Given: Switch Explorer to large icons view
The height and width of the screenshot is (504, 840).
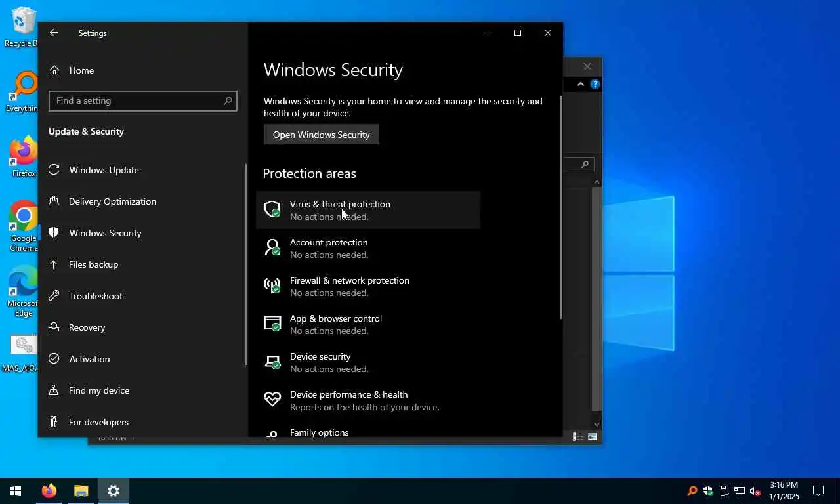Looking at the screenshot, I should [593, 437].
